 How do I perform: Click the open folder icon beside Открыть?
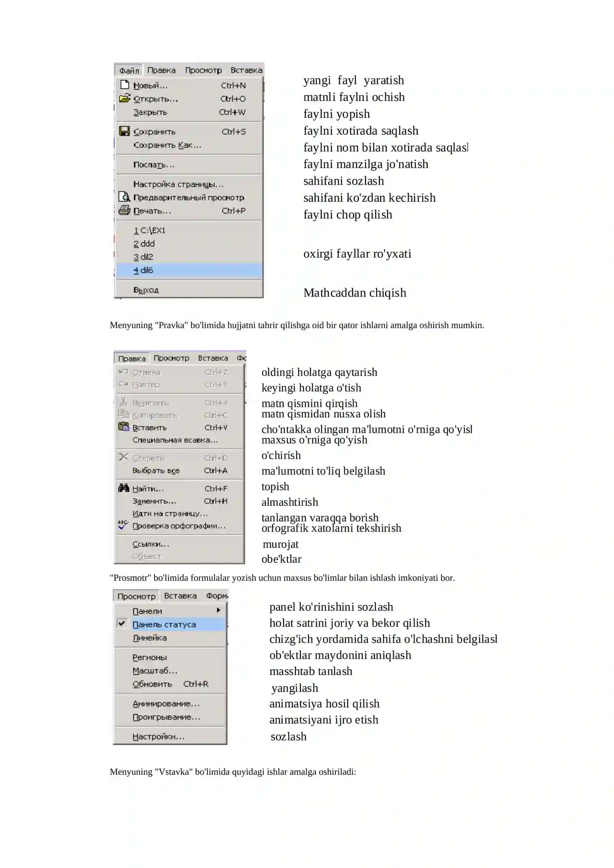point(124,98)
